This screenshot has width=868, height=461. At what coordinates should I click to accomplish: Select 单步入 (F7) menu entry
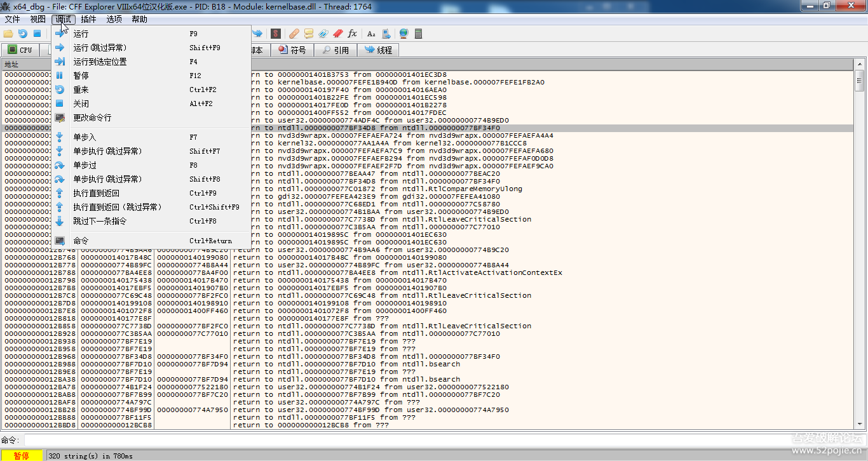pos(85,137)
